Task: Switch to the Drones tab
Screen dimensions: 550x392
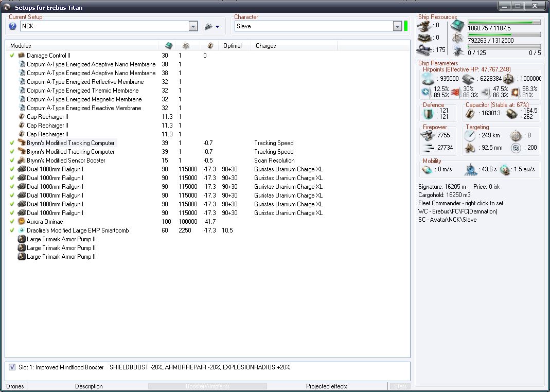Action: coord(15,386)
